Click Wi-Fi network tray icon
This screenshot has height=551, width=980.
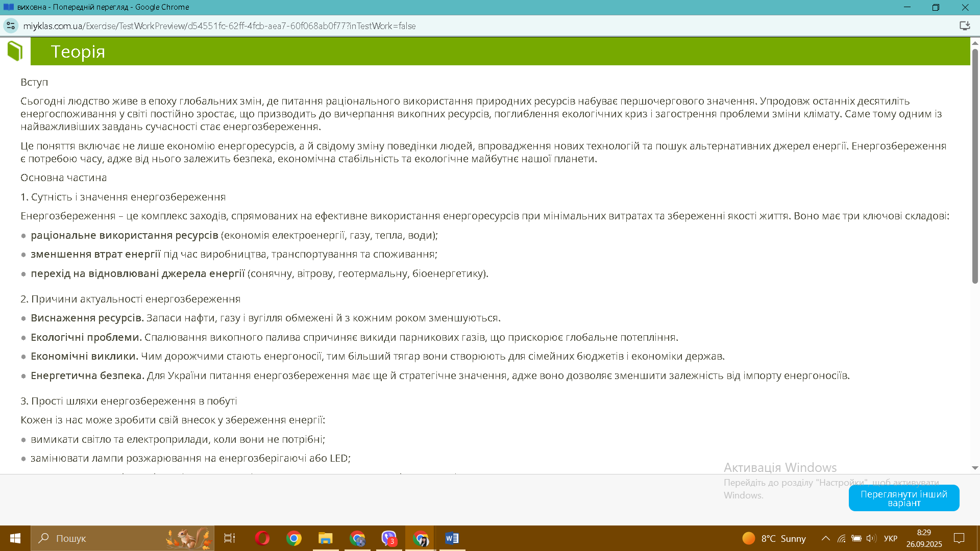[841, 538]
